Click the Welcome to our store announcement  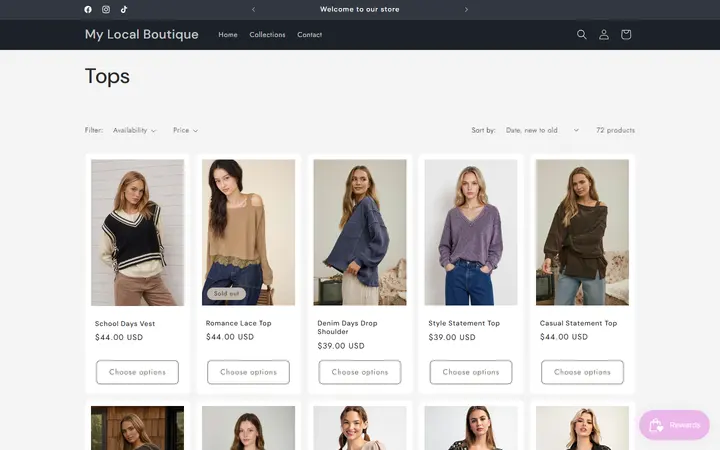[x=360, y=9]
